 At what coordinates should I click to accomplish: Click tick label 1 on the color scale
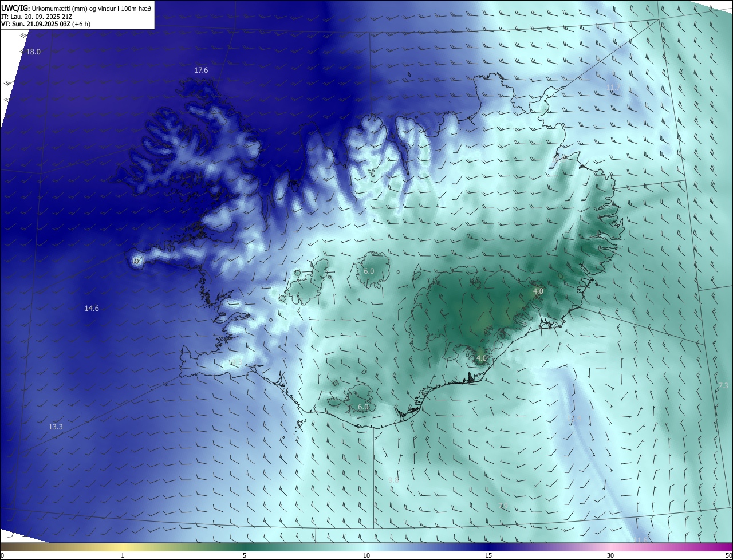(x=123, y=555)
